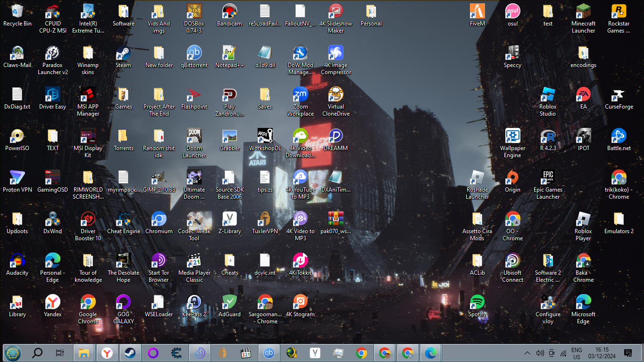Launch Wallpaper Engine desktop shortcut
This screenshot has width=644, height=362.
click(x=512, y=143)
